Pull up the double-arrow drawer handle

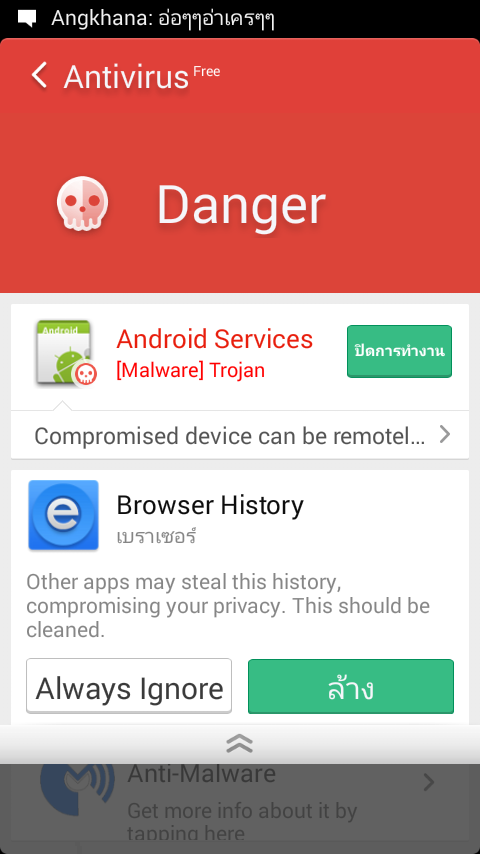click(240, 743)
